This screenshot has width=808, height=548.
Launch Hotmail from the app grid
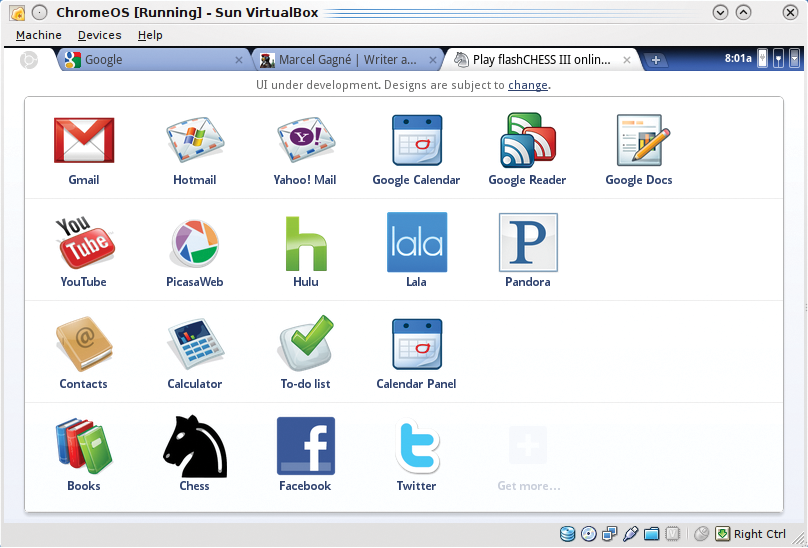tap(195, 140)
